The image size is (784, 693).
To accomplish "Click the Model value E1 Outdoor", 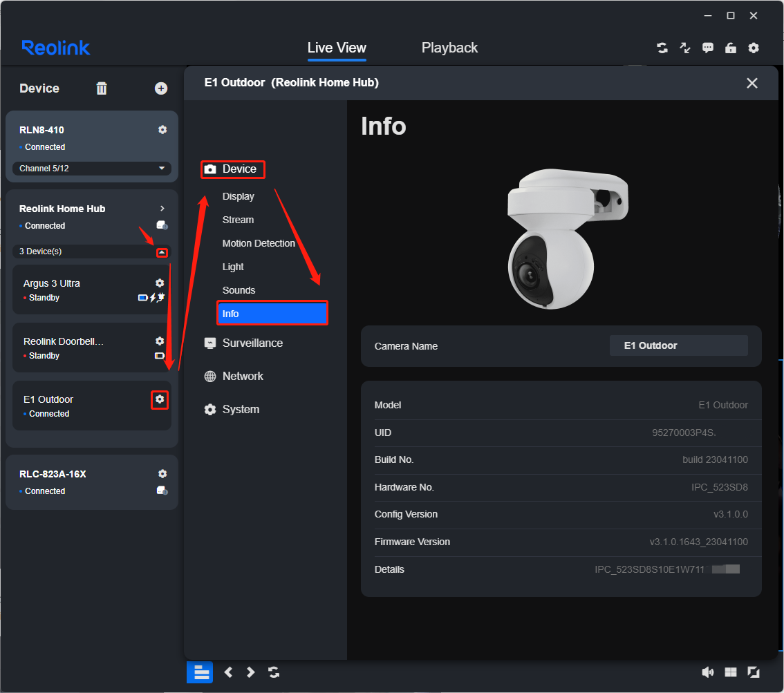I will (x=723, y=405).
